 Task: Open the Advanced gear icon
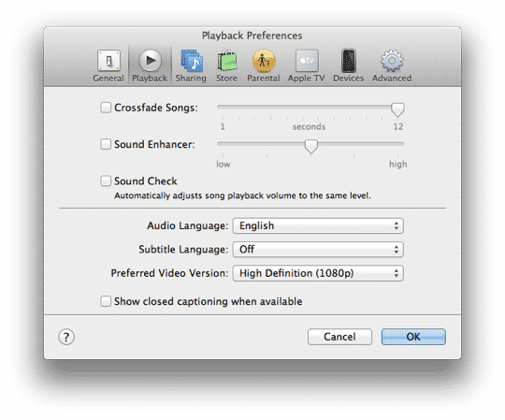pos(392,61)
